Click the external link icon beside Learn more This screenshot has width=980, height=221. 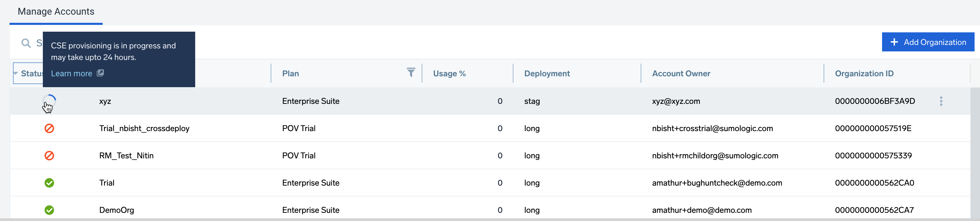[100, 73]
